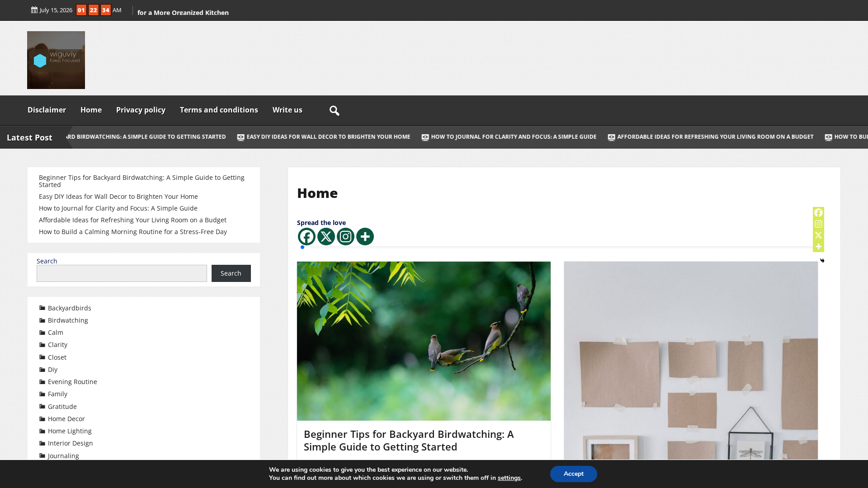Screen dimensions: 868x488
Task: Open the Clarity category
Action: point(57,345)
